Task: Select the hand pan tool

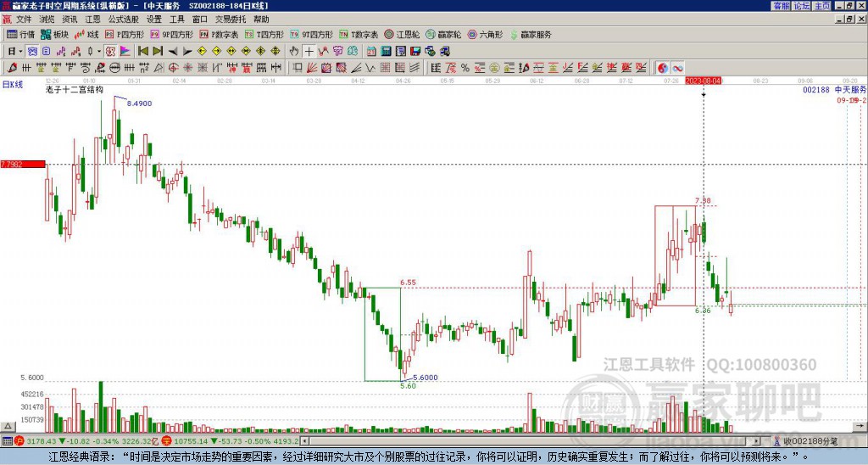Action: pyautogui.click(x=294, y=52)
